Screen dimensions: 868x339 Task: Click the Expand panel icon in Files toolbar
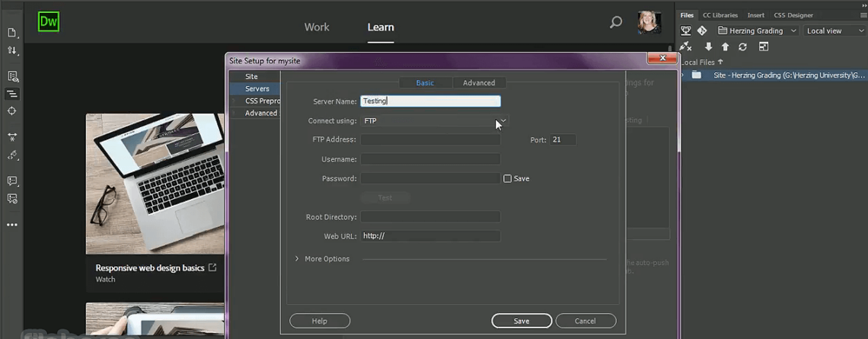(x=763, y=47)
